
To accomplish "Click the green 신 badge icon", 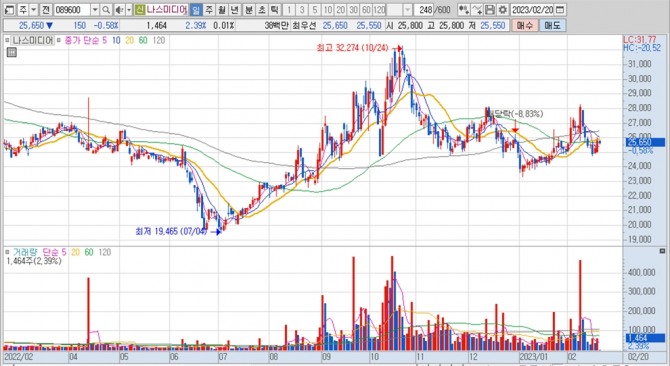I will coord(140,9).
